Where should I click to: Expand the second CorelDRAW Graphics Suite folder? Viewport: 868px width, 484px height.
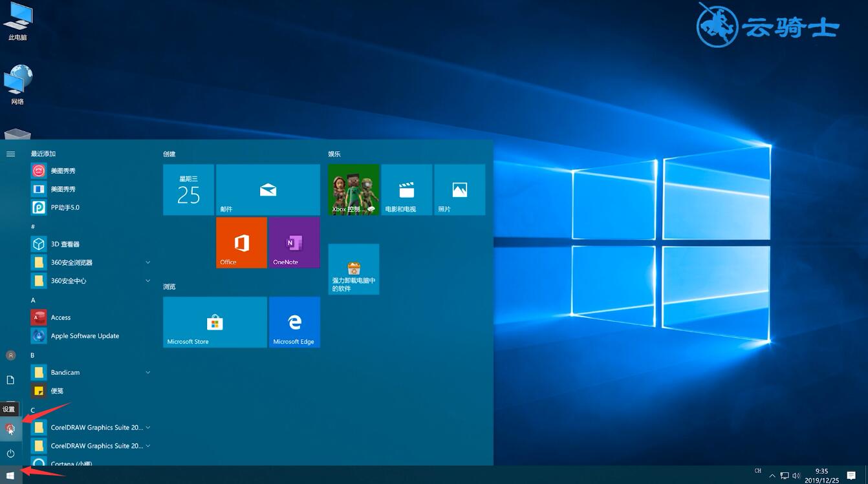(91, 446)
